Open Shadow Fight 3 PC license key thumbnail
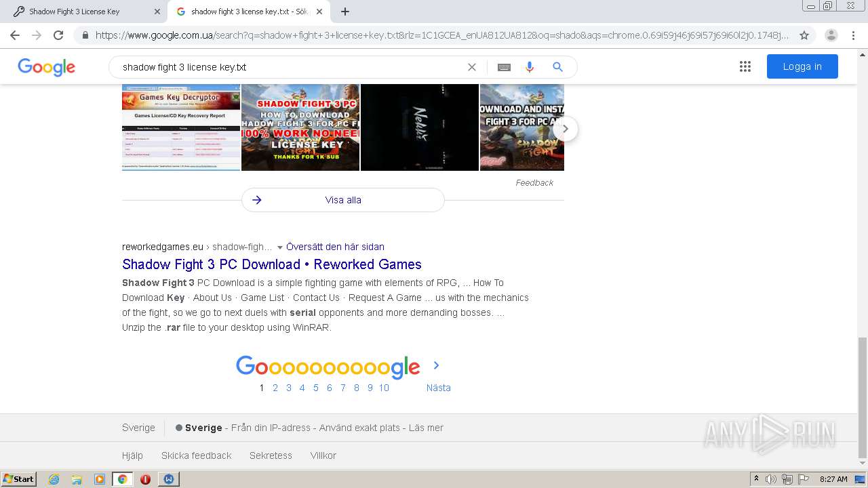This screenshot has height=488, width=868. click(300, 127)
